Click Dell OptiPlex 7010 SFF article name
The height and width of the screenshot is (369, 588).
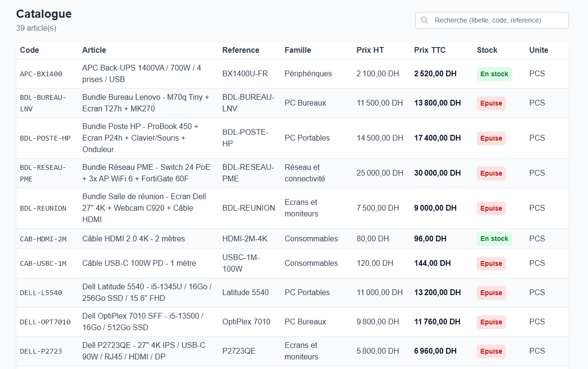tap(143, 321)
